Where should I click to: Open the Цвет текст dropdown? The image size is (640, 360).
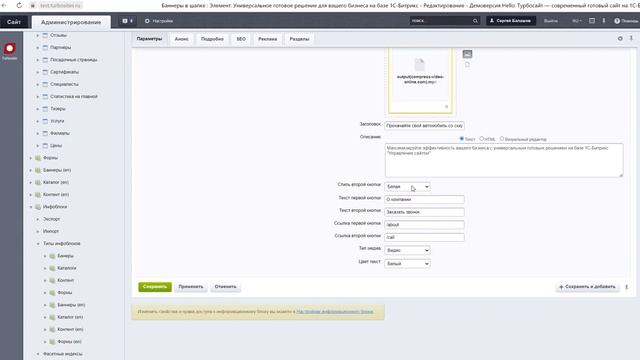(x=407, y=264)
